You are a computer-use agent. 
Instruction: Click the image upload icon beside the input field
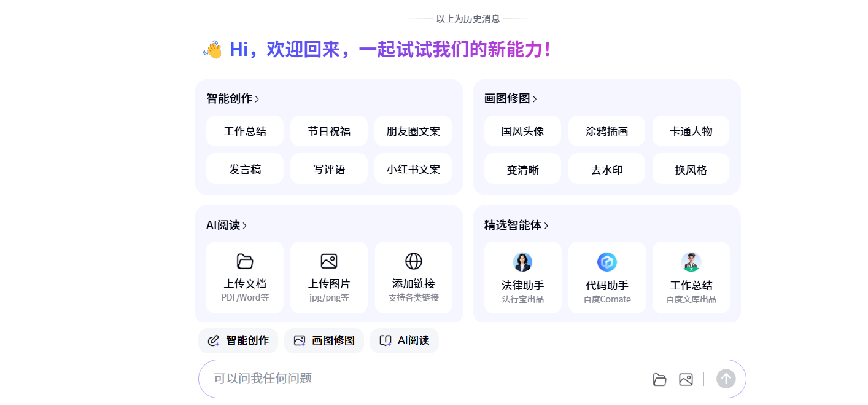686,379
